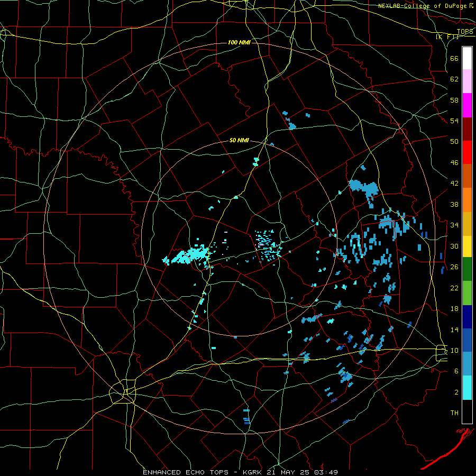Click the navy blue legend swatch
The height and width of the screenshot is (476, 476).
click(467, 317)
